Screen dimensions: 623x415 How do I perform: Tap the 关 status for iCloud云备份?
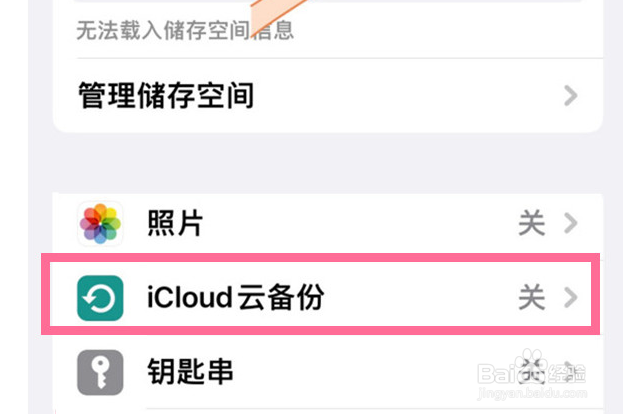531,297
